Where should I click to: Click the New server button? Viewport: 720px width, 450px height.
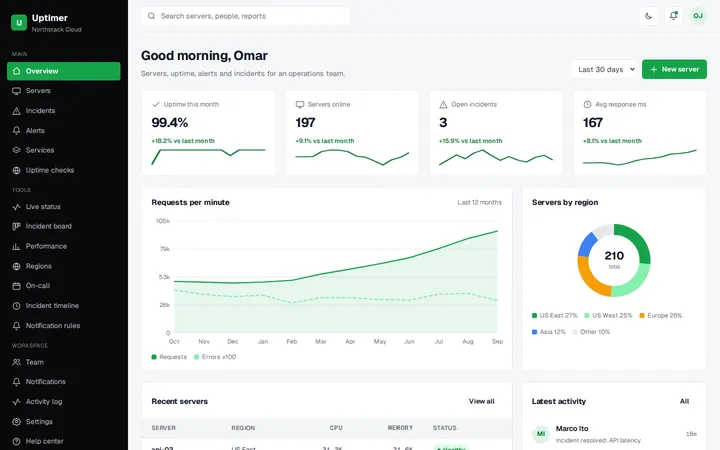tap(674, 69)
